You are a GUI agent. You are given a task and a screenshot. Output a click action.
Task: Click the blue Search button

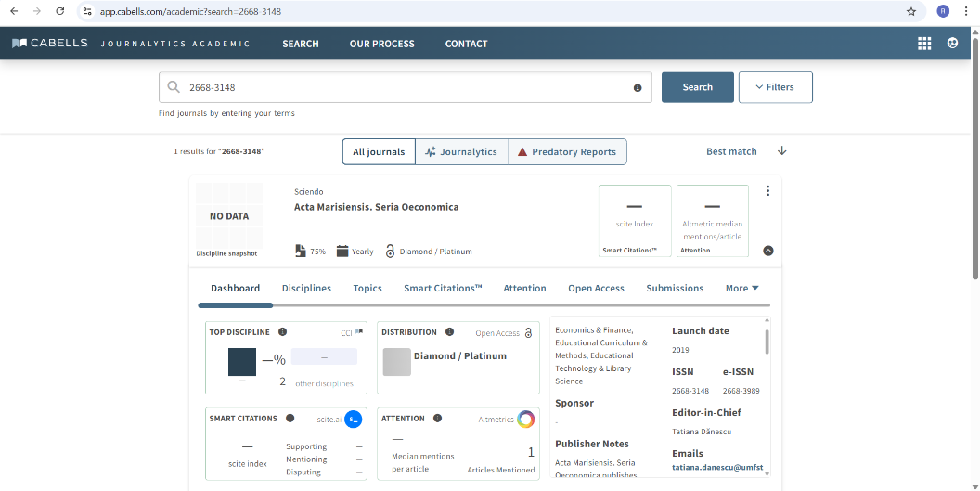point(698,87)
